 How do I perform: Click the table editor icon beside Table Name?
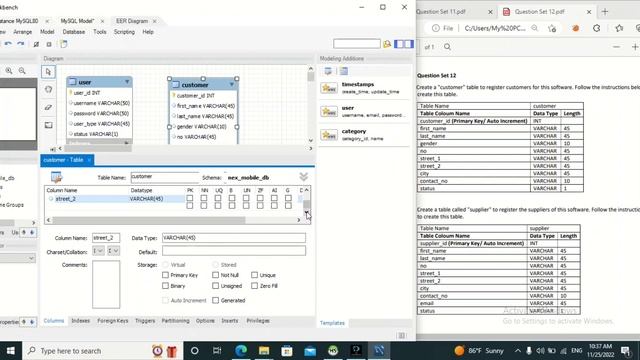[x=56, y=177]
